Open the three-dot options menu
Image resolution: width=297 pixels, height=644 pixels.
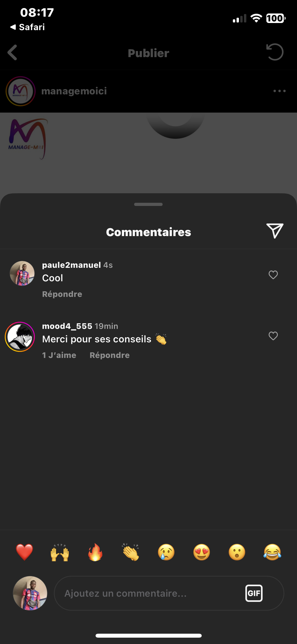279,91
